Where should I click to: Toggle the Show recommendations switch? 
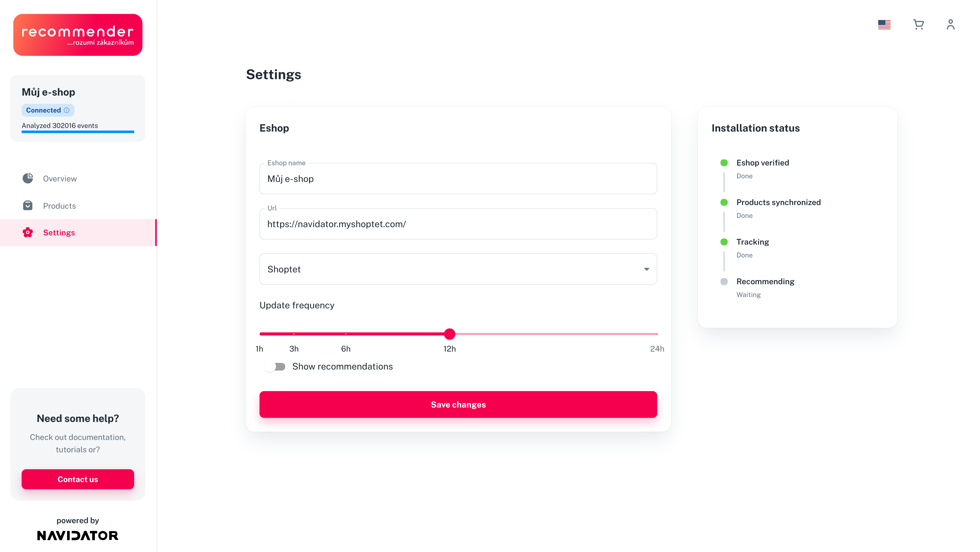[x=276, y=367]
